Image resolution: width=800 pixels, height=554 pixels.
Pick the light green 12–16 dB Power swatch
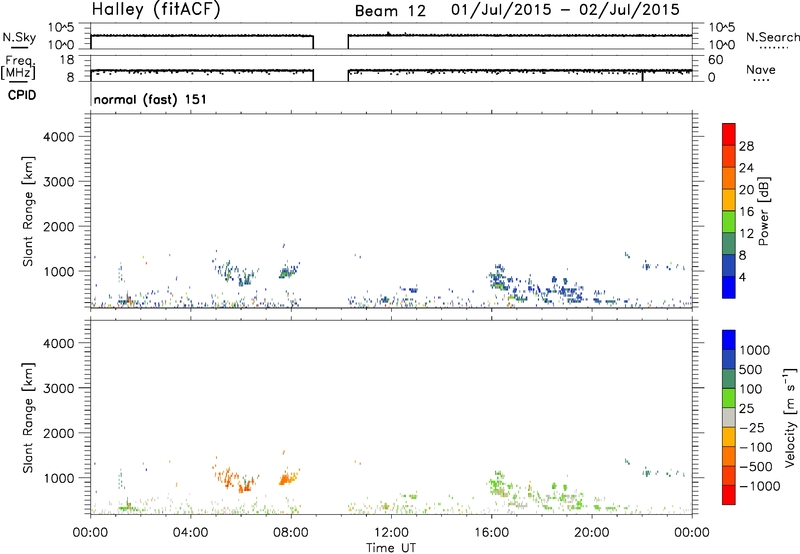(x=729, y=222)
